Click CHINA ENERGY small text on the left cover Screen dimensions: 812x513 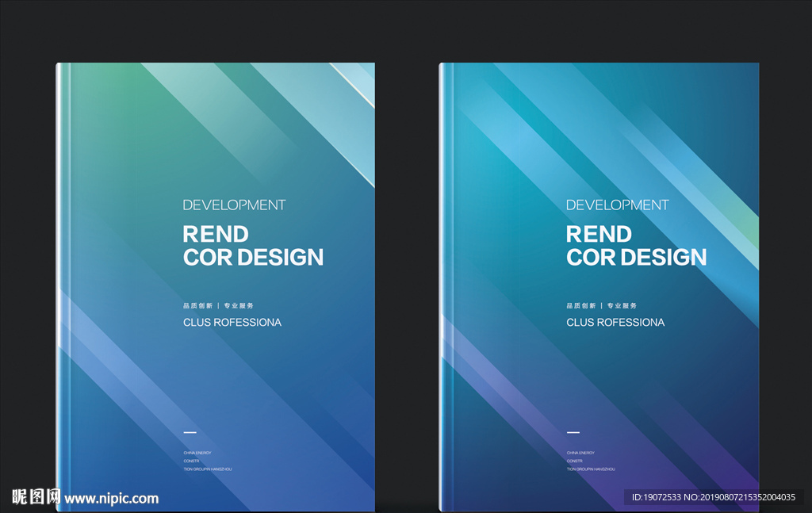point(197,453)
